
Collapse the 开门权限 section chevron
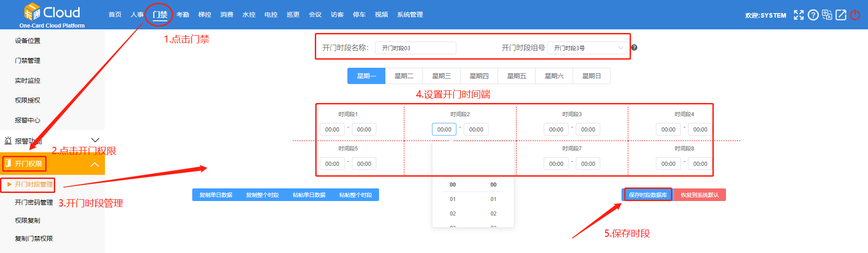pyautogui.click(x=95, y=164)
